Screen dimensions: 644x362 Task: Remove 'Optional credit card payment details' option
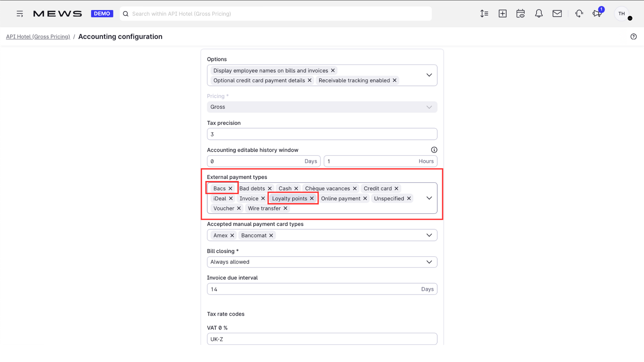coord(310,80)
